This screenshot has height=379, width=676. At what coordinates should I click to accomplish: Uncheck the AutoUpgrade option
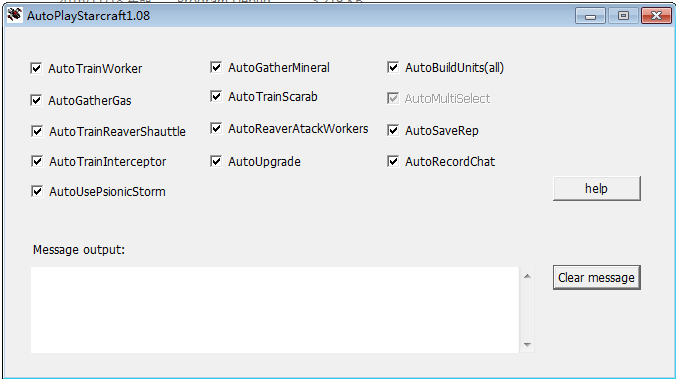tap(216, 161)
